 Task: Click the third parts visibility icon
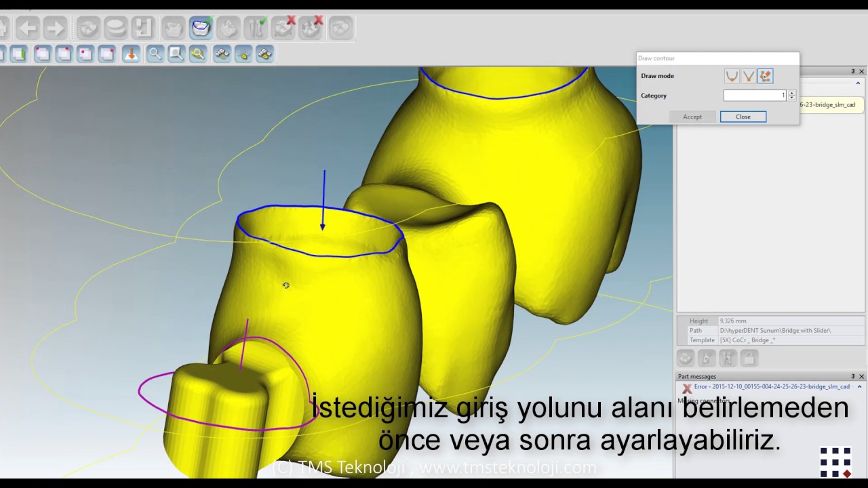265,54
